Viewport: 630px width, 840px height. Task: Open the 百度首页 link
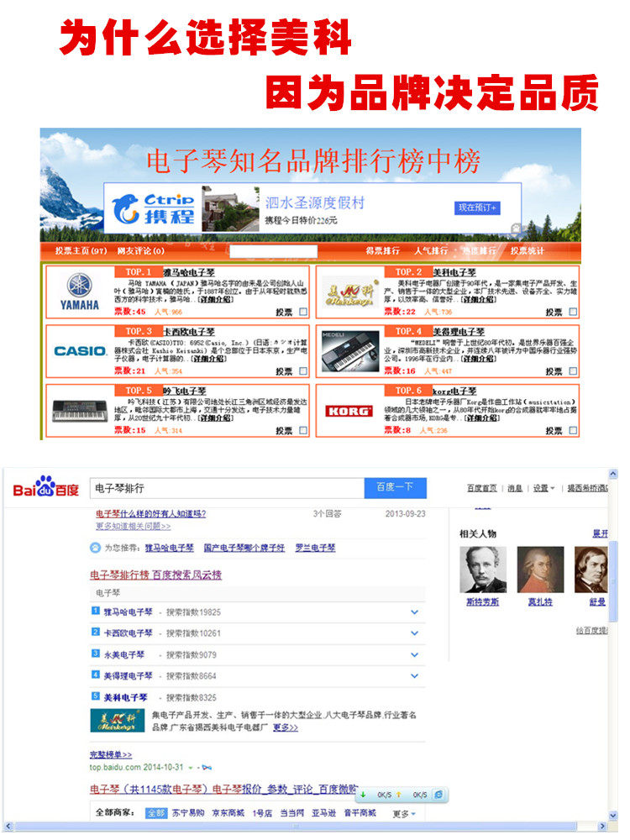tap(482, 488)
